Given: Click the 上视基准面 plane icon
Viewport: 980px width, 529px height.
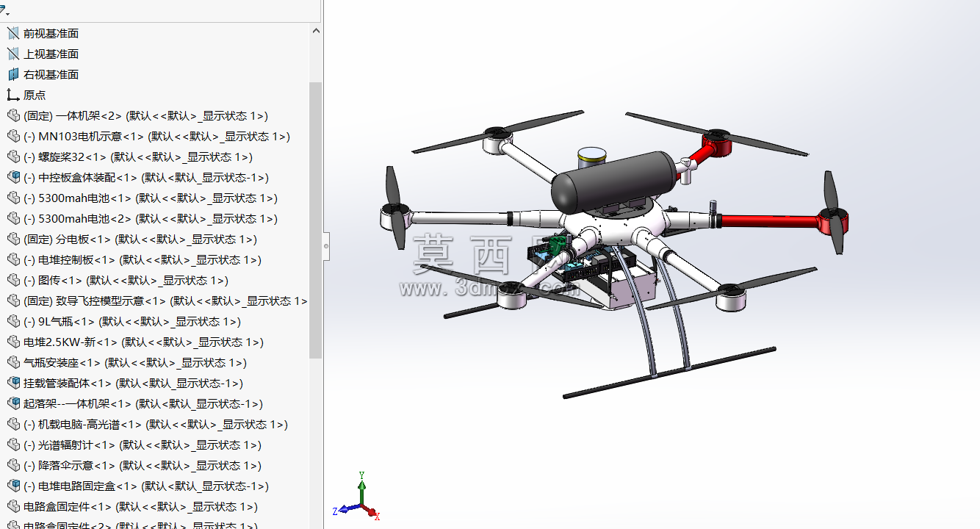Looking at the screenshot, I should click(x=12, y=54).
